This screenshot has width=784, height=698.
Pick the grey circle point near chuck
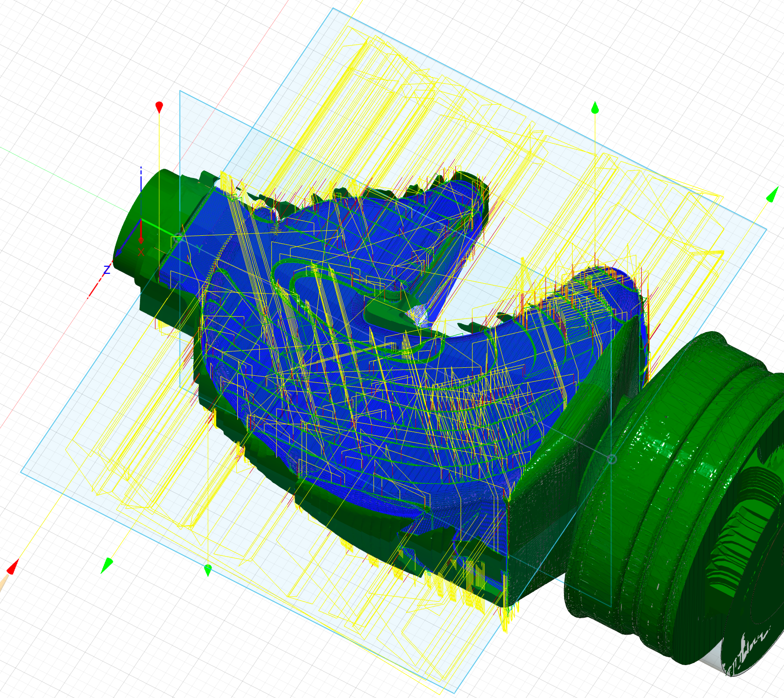pyautogui.click(x=612, y=459)
